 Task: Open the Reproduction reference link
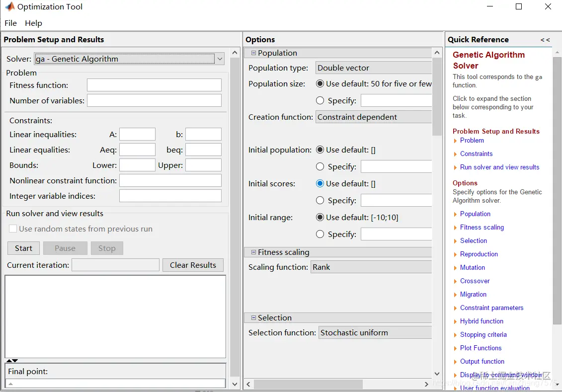[x=479, y=254]
